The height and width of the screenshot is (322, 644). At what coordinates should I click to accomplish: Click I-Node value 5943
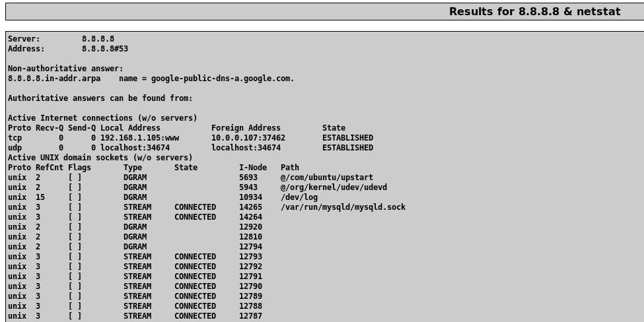point(248,187)
